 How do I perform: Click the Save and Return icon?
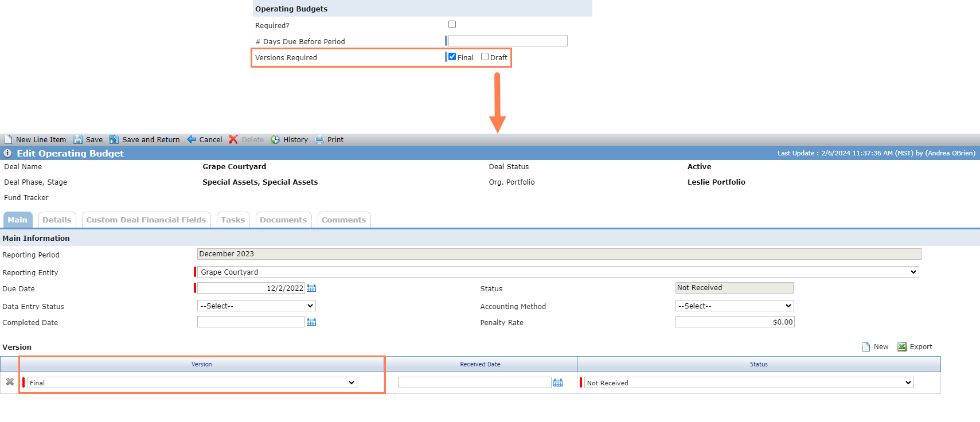click(x=114, y=139)
